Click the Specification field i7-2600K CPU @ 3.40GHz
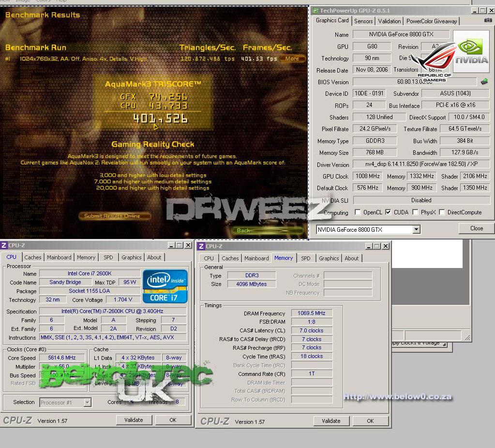This screenshot has height=448, width=495. click(113, 311)
